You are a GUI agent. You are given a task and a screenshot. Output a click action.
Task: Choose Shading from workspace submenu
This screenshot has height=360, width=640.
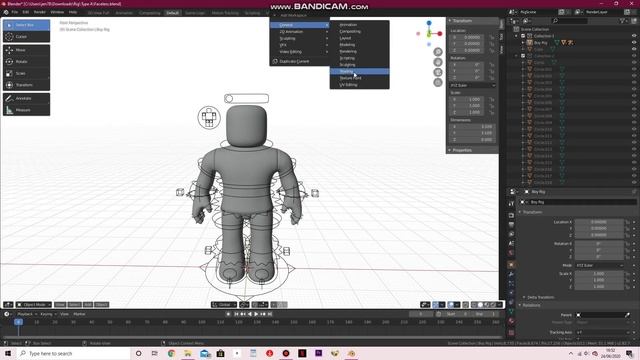pyautogui.click(x=360, y=71)
